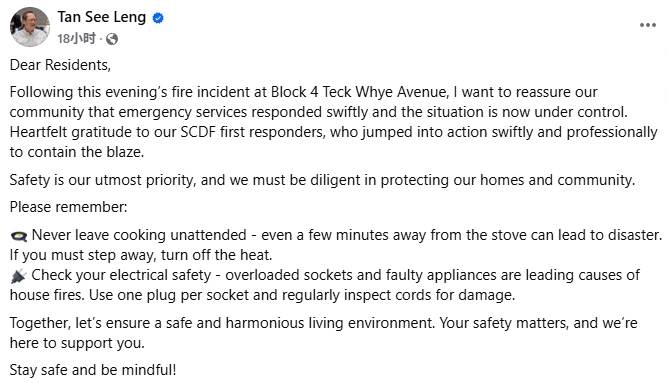The height and width of the screenshot is (383, 669).
Task: Click the blue verified badge icon
Action: (158, 18)
